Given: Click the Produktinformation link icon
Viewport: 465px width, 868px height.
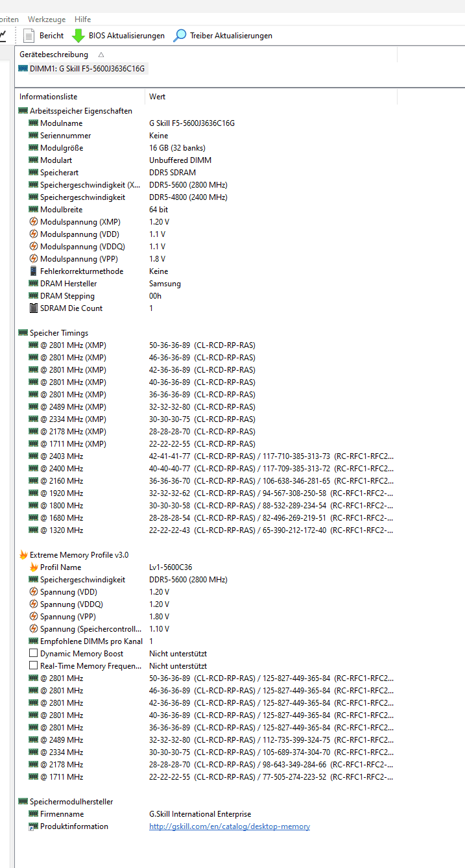Looking at the screenshot, I should coord(34,826).
